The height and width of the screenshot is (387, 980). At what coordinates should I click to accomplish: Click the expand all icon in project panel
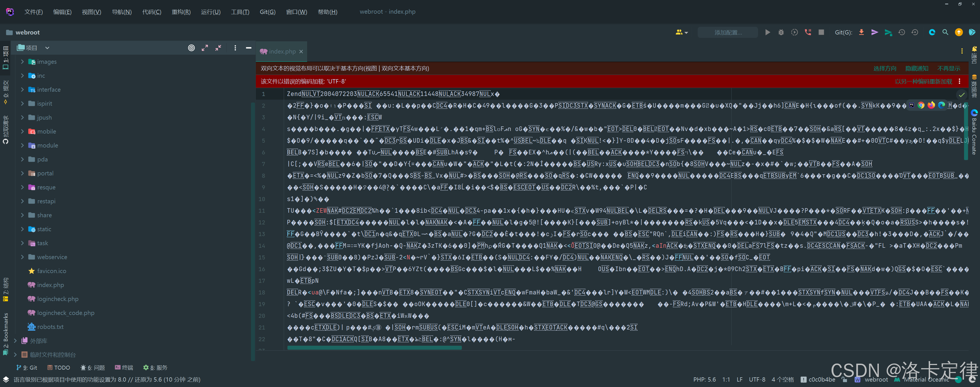tap(205, 48)
